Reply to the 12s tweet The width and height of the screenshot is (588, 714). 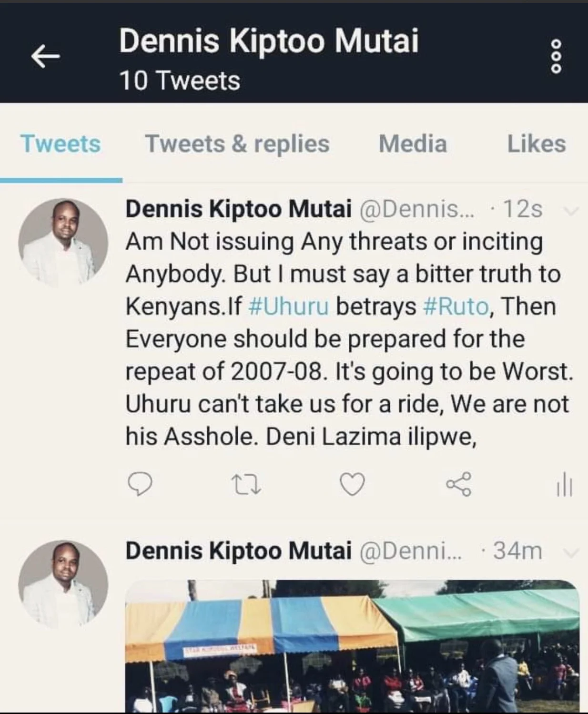[x=141, y=484]
